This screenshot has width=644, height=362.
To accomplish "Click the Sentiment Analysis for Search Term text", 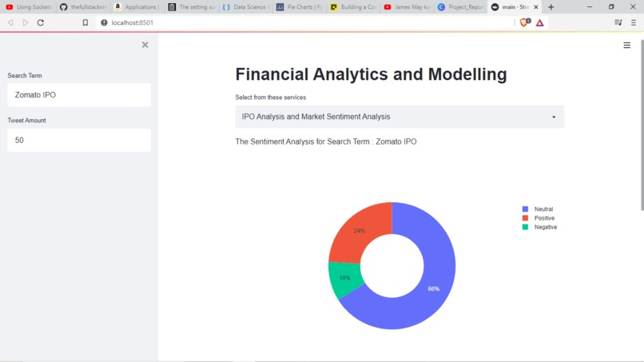I will (326, 141).
